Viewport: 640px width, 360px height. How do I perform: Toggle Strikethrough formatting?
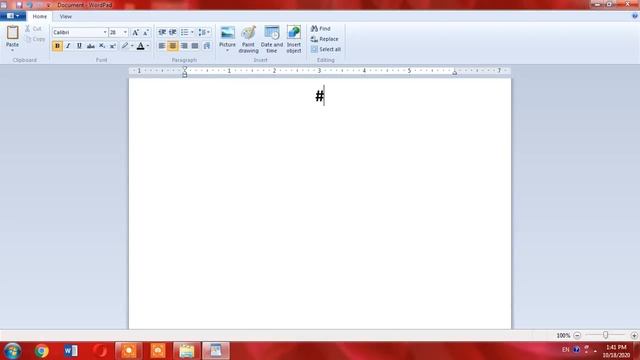(91, 46)
